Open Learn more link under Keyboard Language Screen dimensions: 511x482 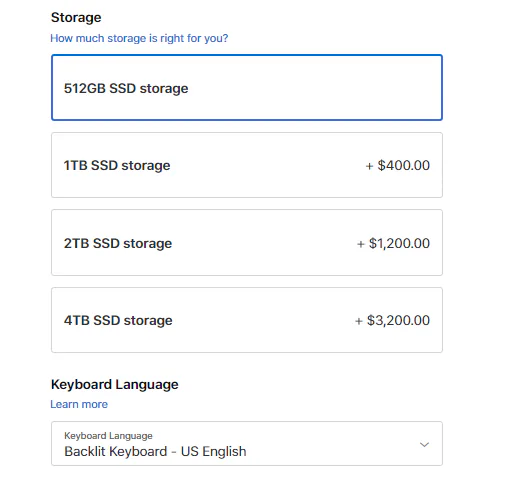click(79, 404)
